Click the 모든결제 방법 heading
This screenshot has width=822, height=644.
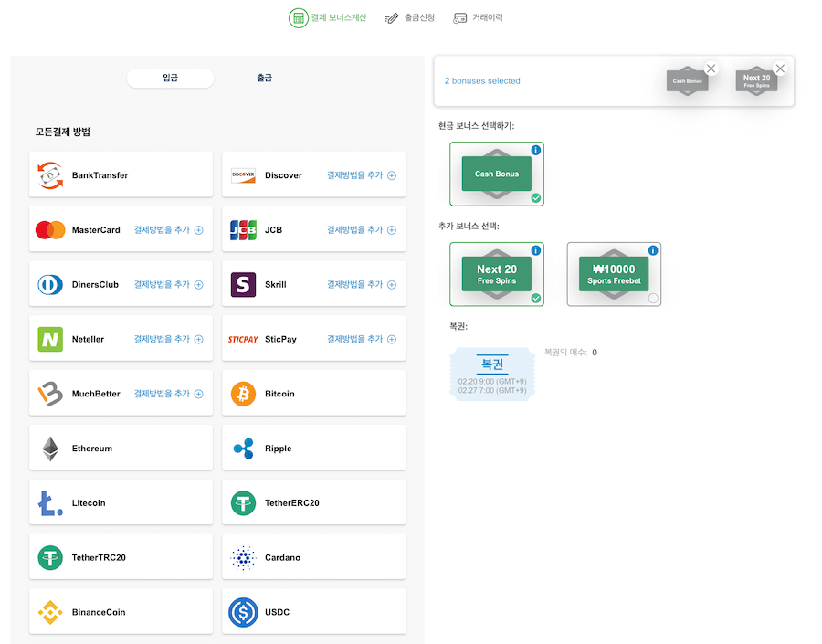pyautogui.click(x=63, y=132)
